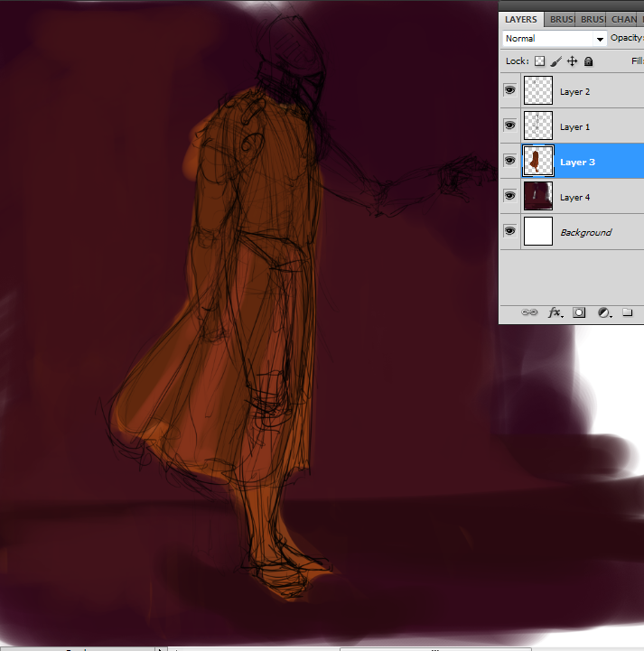Add a layer mask to Layer 3

coord(579,312)
